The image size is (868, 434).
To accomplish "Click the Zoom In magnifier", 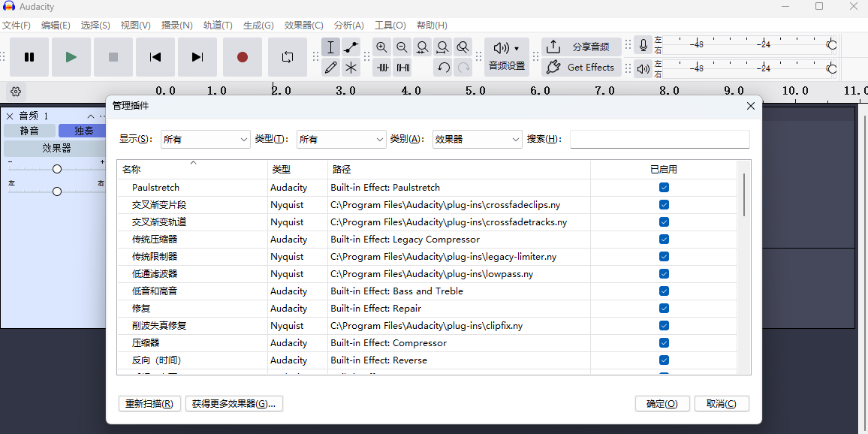I will [x=382, y=47].
